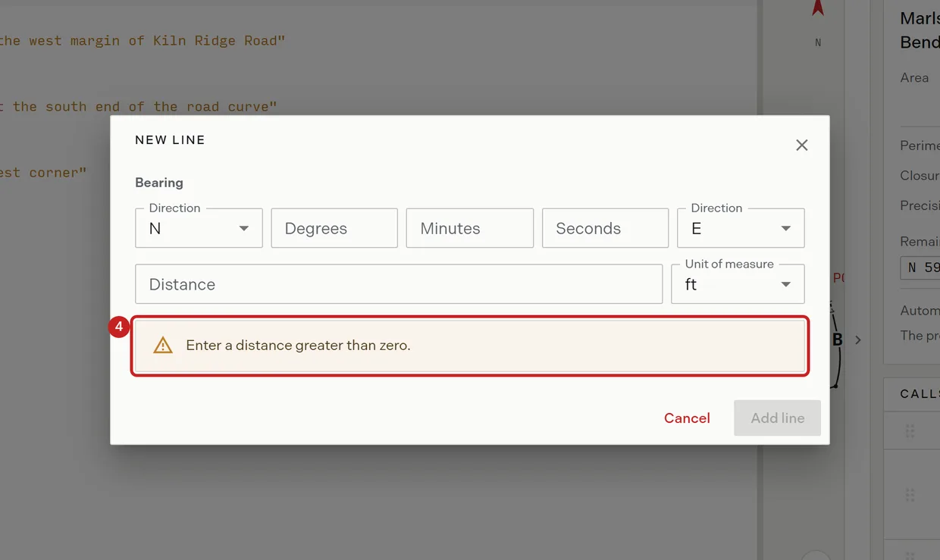Click the 'NEW LINE' dialog title
Screen dimensions: 940x560
pyautogui.click(x=170, y=140)
